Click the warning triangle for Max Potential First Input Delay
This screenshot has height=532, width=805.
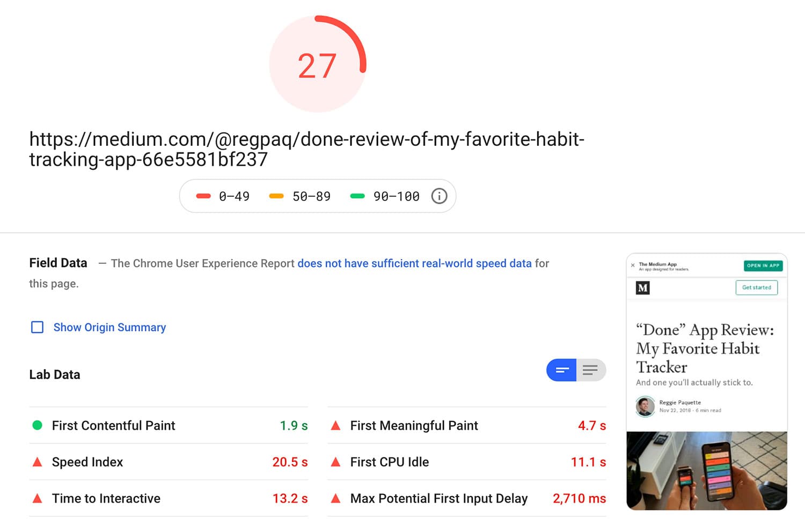[x=336, y=498]
